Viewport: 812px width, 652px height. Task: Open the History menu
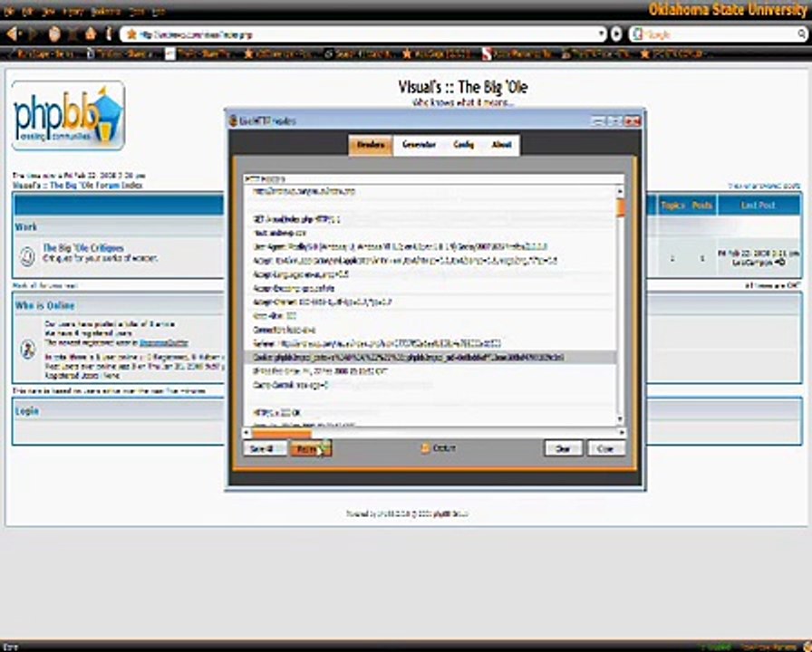coord(72,11)
